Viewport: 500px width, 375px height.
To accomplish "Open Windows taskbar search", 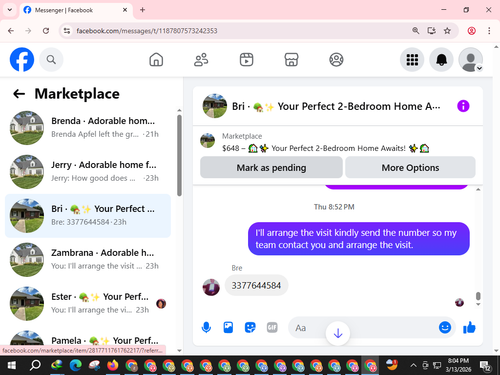I will point(35,366).
